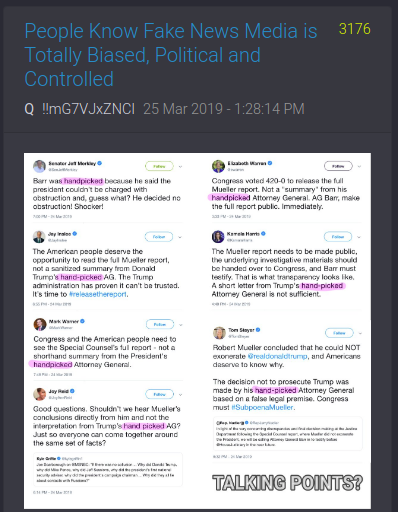Open Tom Steyer's avatar image
Viewport: 398px width, 512px height.
coord(219,333)
